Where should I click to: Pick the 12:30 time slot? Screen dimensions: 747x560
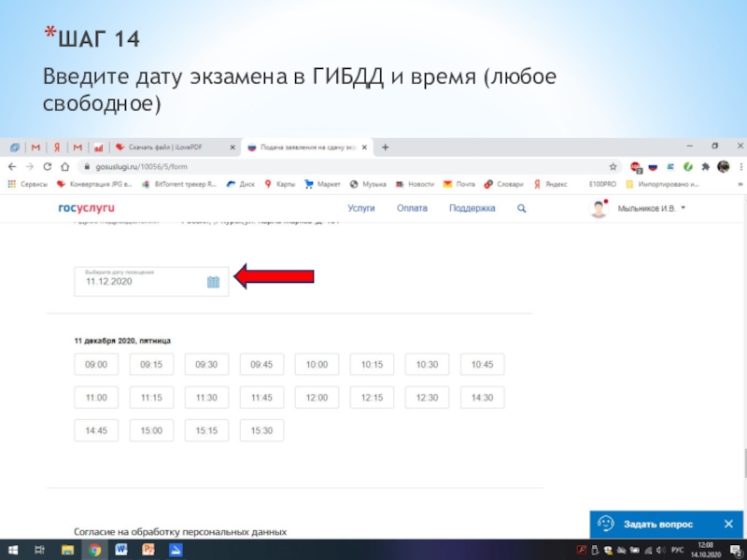click(x=427, y=398)
